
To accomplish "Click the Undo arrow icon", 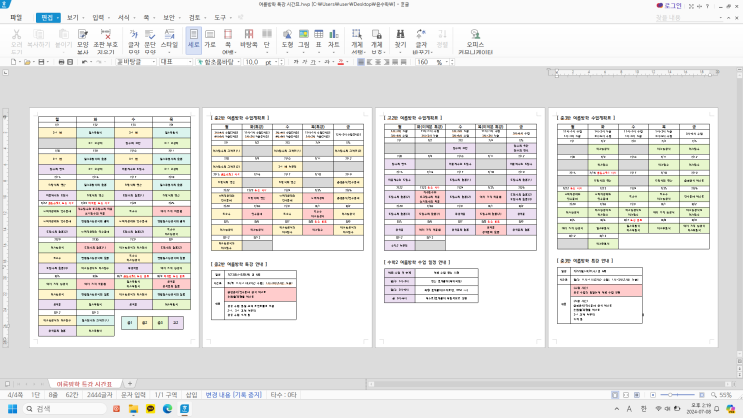I will click(x=85, y=62).
